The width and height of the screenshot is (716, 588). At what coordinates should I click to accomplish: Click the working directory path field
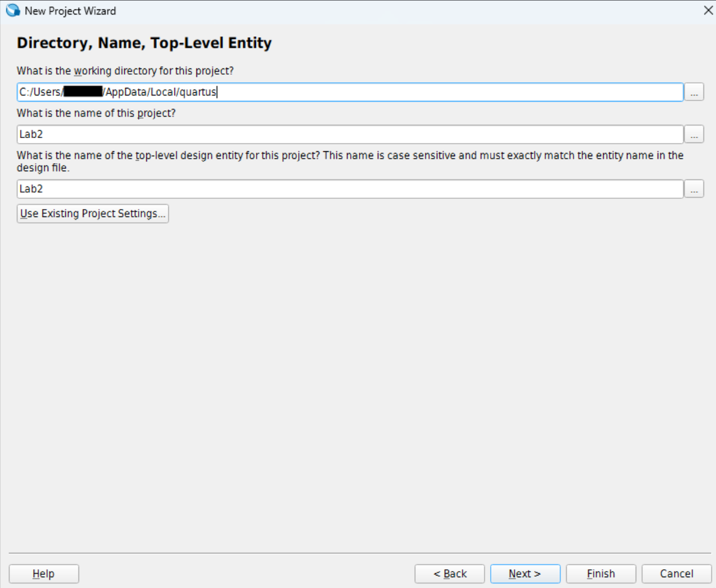pyautogui.click(x=350, y=92)
